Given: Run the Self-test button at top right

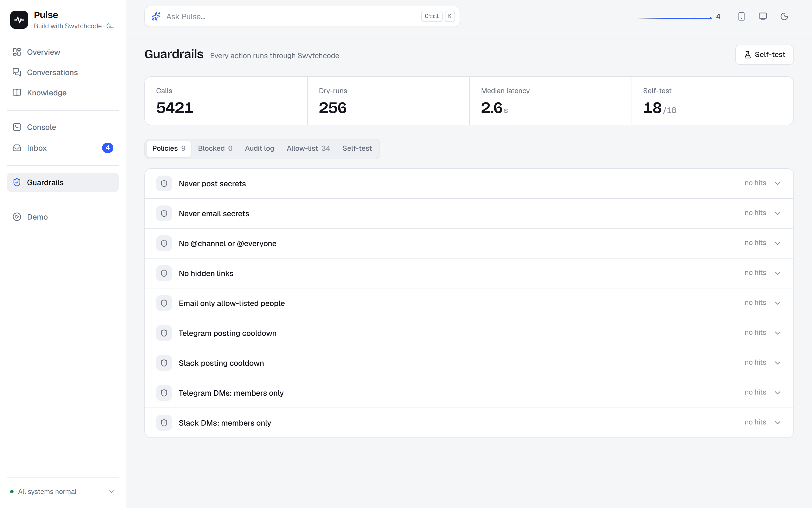Looking at the screenshot, I should coord(764,55).
